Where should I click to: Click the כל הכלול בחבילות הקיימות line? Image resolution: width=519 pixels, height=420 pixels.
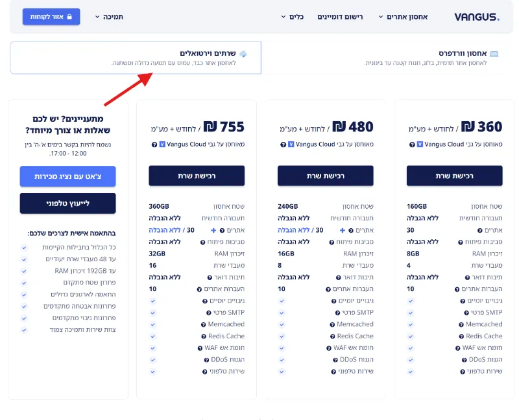pos(78,248)
